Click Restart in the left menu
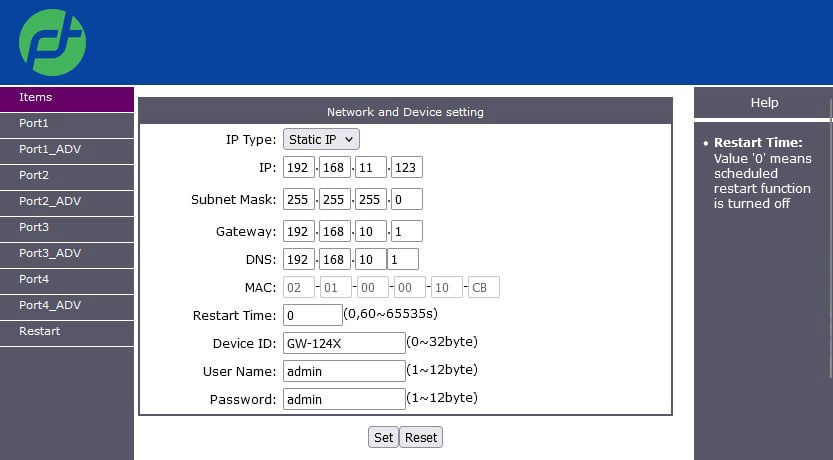The height and width of the screenshot is (460, 833). [x=66, y=332]
